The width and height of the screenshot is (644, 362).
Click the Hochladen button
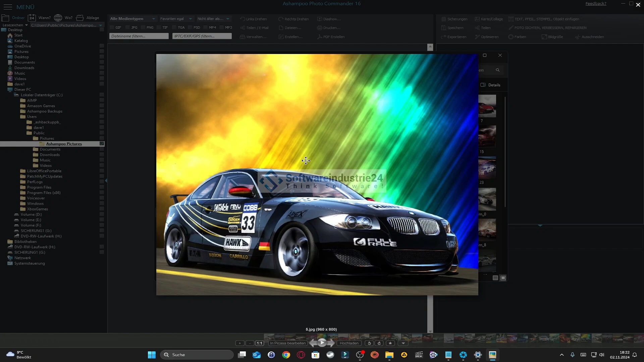coord(349,343)
